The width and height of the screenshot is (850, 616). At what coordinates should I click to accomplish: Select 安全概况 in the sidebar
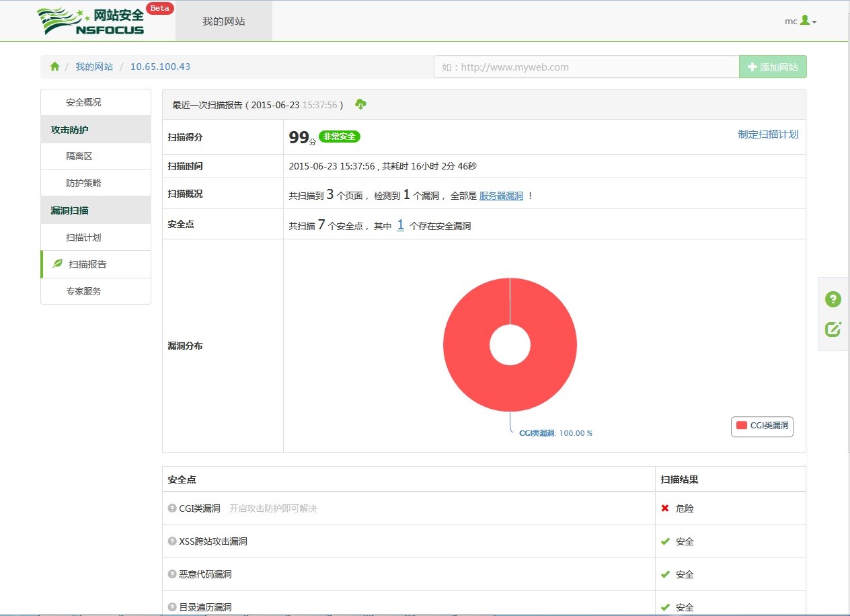click(83, 102)
